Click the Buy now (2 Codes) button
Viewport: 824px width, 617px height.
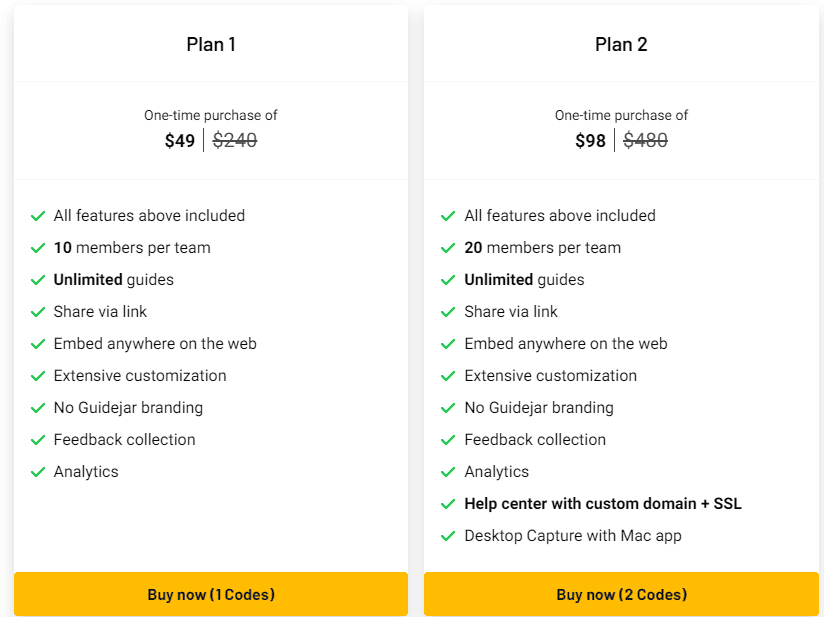[x=621, y=593]
